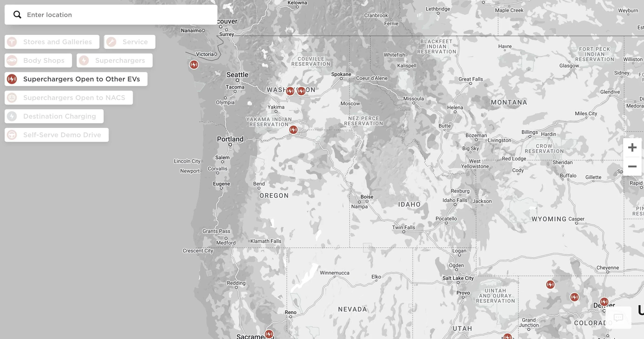The height and width of the screenshot is (339, 644).
Task: Click the Kalispell city label
Action: (407, 66)
